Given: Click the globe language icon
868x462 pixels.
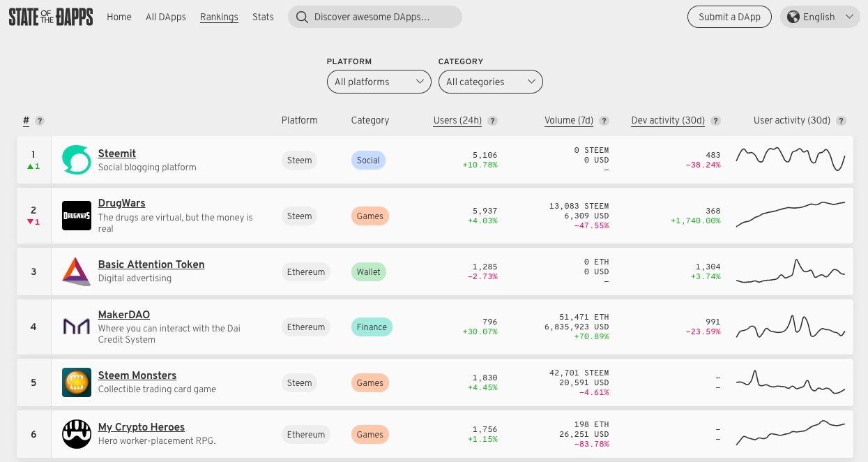Looking at the screenshot, I should (x=793, y=17).
